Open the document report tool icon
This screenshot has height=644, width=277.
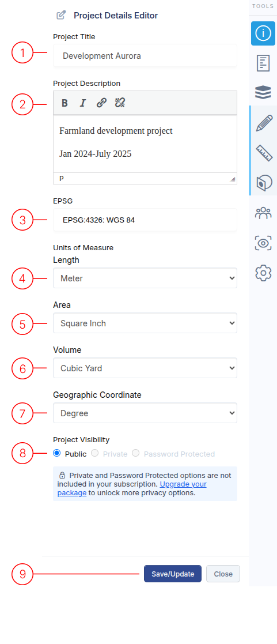263,63
